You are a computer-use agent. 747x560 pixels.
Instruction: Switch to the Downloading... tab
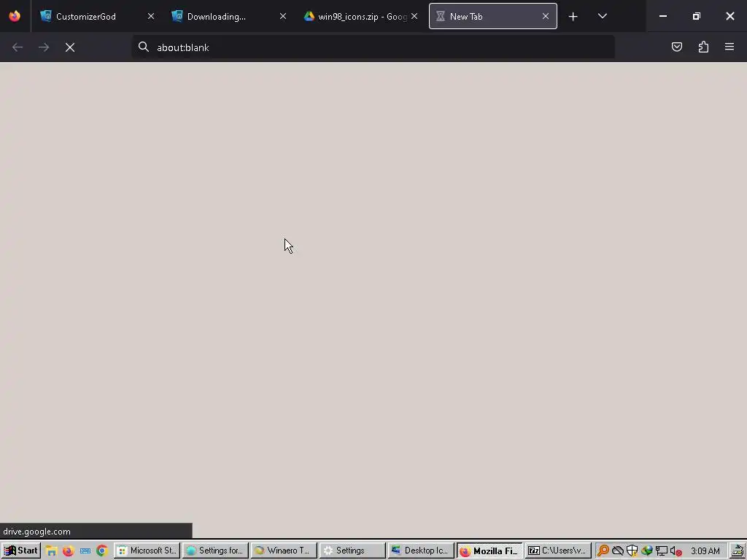[x=229, y=16]
